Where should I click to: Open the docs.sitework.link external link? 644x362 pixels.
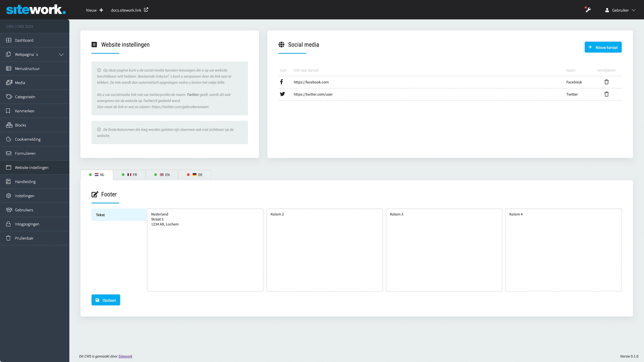click(129, 10)
